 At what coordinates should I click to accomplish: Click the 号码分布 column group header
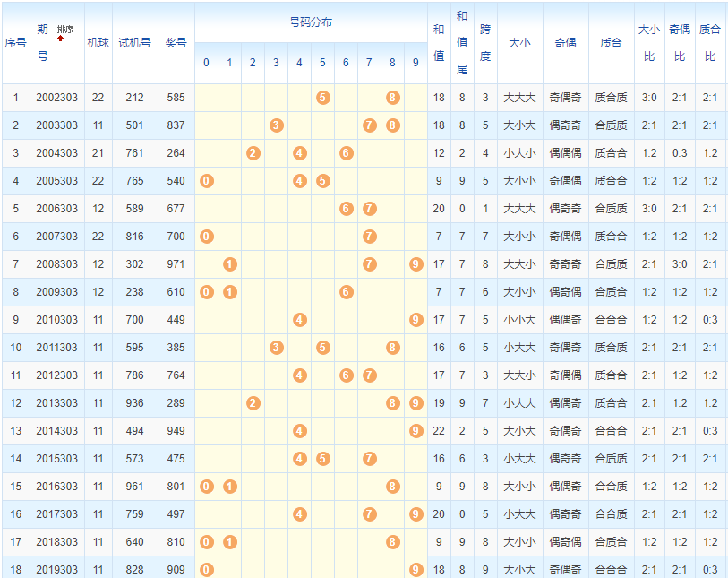tap(311, 22)
